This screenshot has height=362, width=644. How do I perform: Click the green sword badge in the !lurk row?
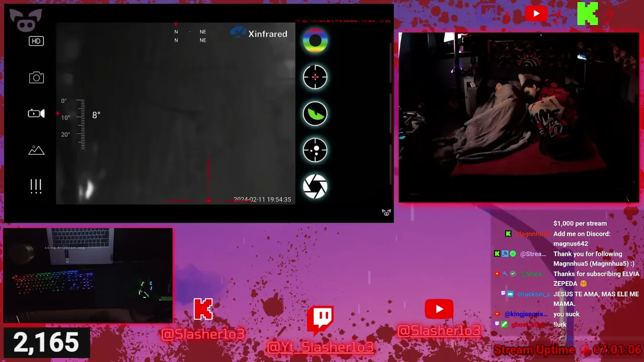coord(504,324)
